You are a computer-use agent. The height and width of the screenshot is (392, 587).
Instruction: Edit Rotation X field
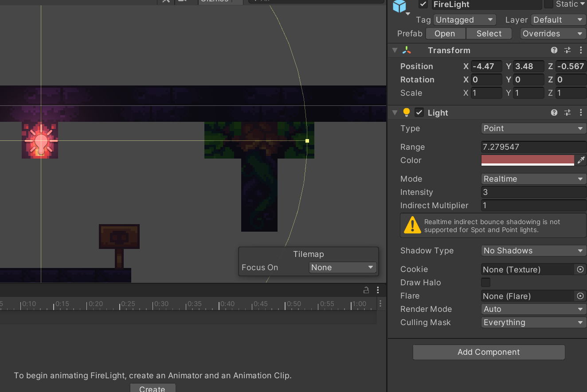pyautogui.click(x=486, y=80)
